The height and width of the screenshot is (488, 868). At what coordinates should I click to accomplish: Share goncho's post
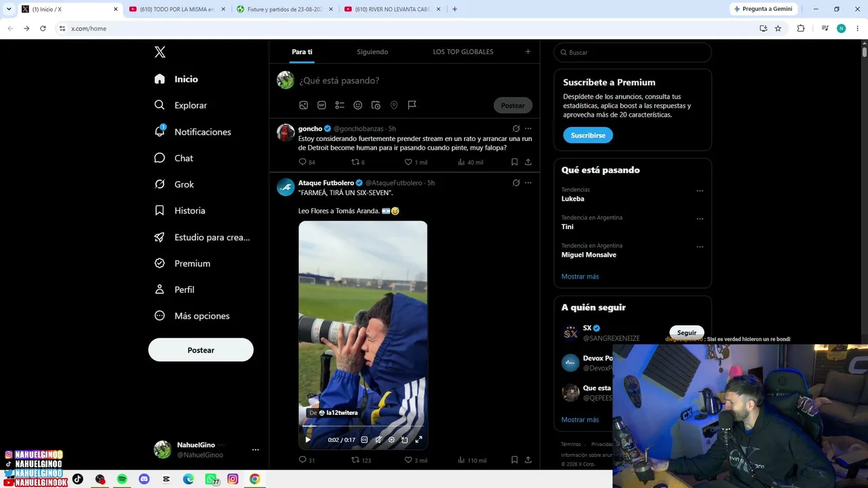528,162
